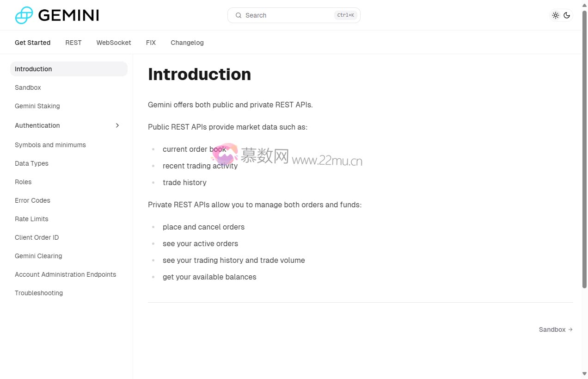Open Rate Limits sidebar link
Screen dimensions: 588x379
[31, 219]
